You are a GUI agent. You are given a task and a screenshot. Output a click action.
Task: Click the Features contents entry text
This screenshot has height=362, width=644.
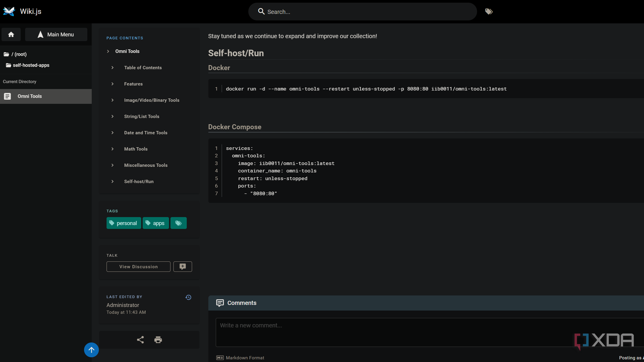pyautogui.click(x=133, y=84)
